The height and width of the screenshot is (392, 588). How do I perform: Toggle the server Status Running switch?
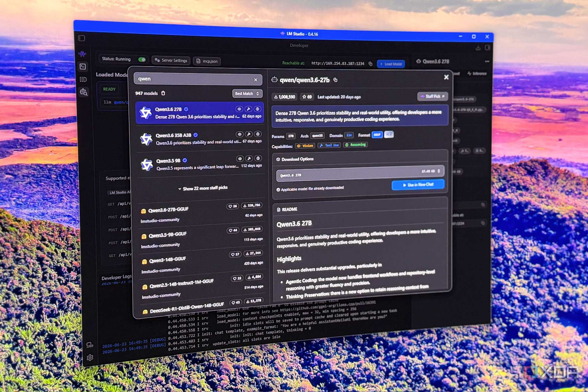click(x=142, y=60)
